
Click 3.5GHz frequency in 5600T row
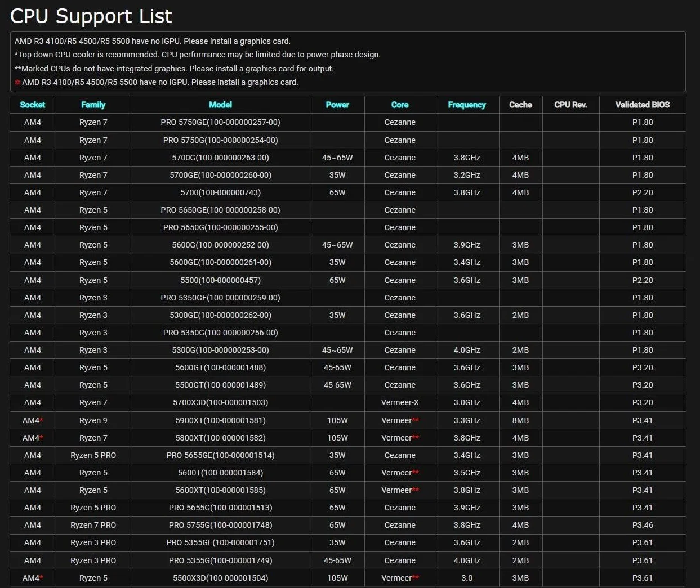click(467, 473)
